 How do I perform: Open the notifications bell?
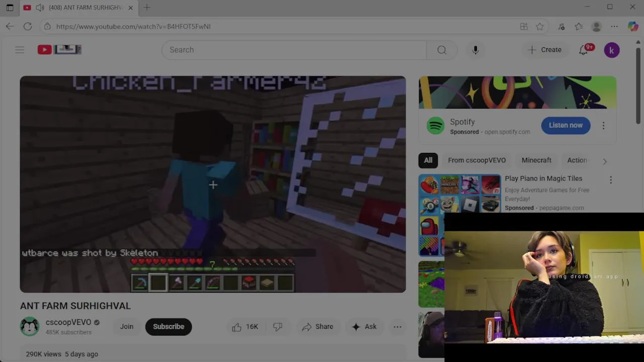pos(583,50)
